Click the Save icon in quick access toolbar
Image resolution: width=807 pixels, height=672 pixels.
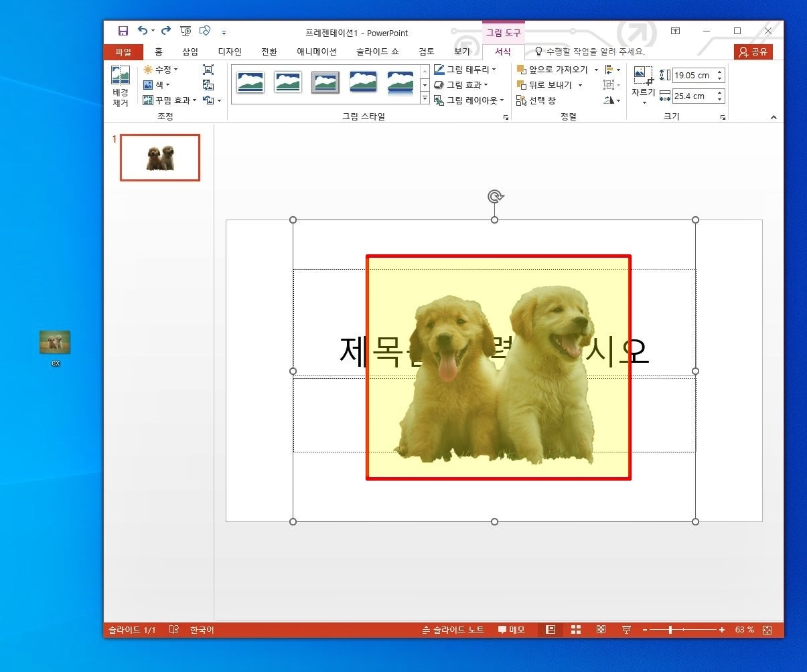click(x=123, y=31)
